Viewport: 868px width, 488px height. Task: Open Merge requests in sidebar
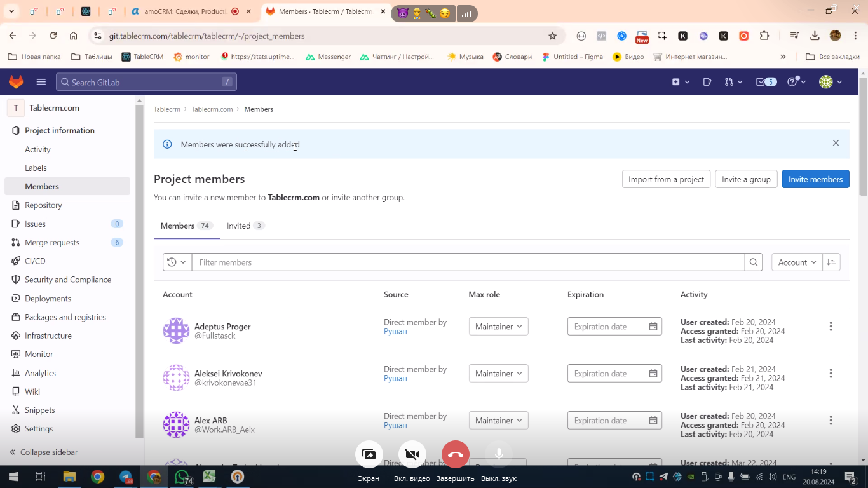pos(67,242)
